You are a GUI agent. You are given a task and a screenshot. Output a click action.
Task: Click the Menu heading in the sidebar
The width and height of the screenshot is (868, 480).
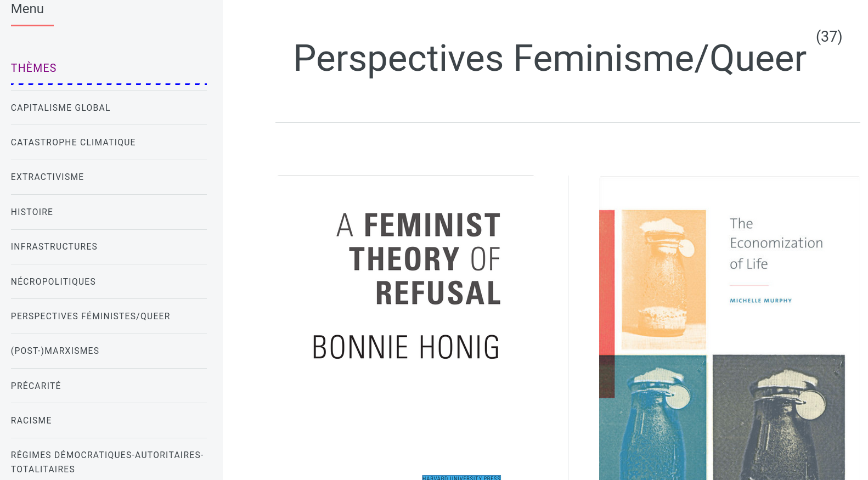pyautogui.click(x=27, y=9)
